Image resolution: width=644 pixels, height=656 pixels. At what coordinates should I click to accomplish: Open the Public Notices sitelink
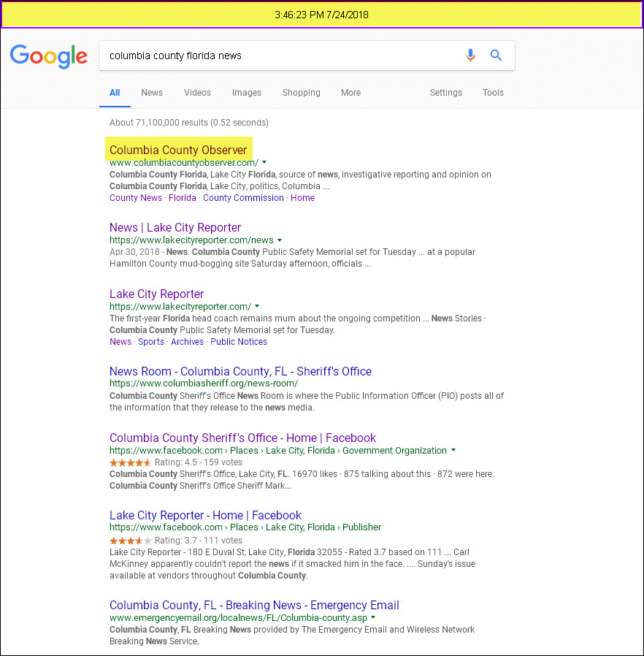click(239, 342)
